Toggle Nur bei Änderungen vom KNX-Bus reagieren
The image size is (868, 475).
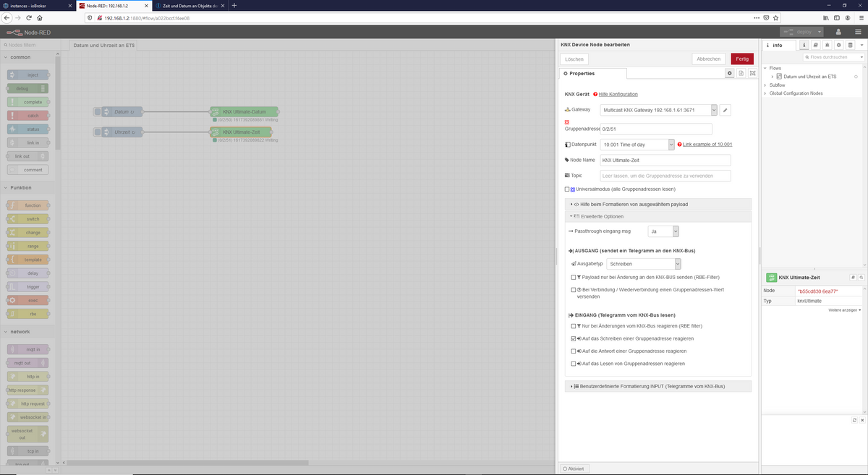click(574, 326)
